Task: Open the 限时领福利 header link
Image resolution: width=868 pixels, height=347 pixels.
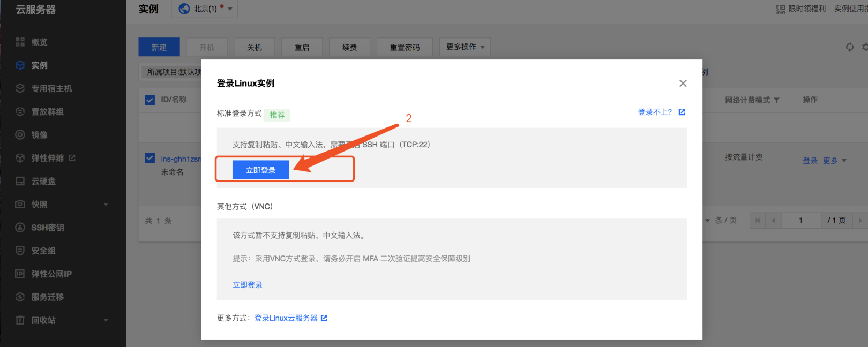Action: click(807, 9)
